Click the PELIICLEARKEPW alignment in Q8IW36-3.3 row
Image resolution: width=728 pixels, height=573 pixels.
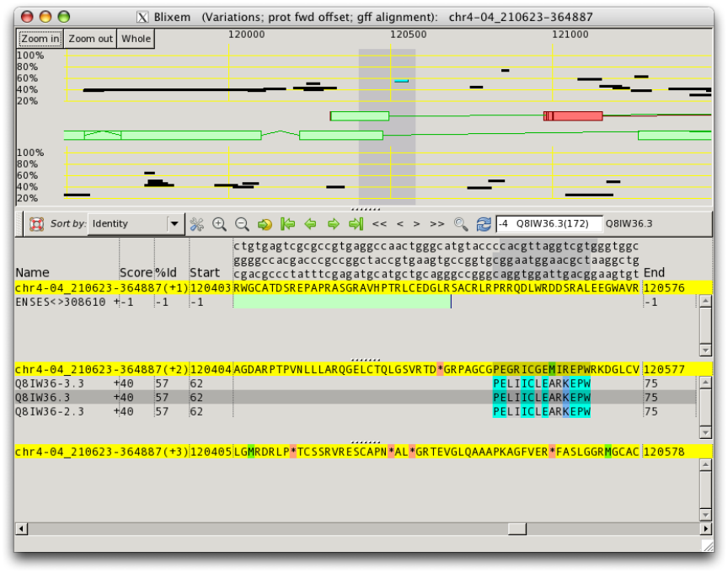click(542, 383)
